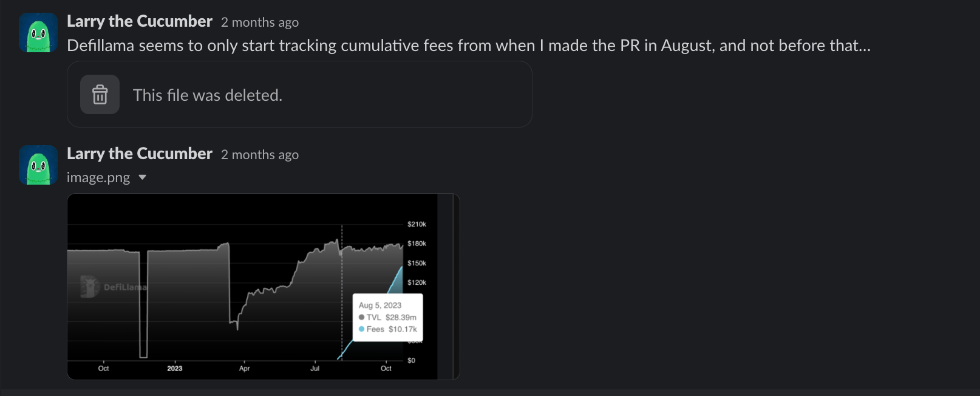The image size is (980, 396).
Task: Open the second Larry the Cucumber username
Action: coord(140,154)
